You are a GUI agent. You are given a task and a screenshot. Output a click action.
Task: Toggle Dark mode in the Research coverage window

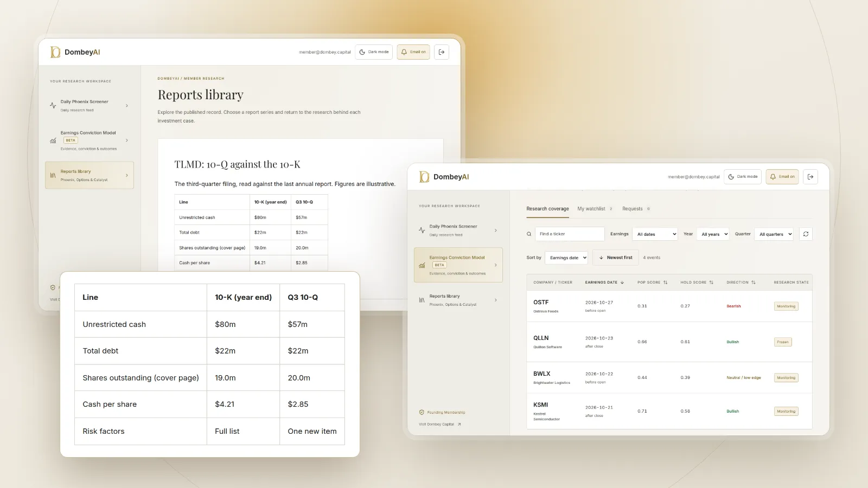pyautogui.click(x=743, y=177)
